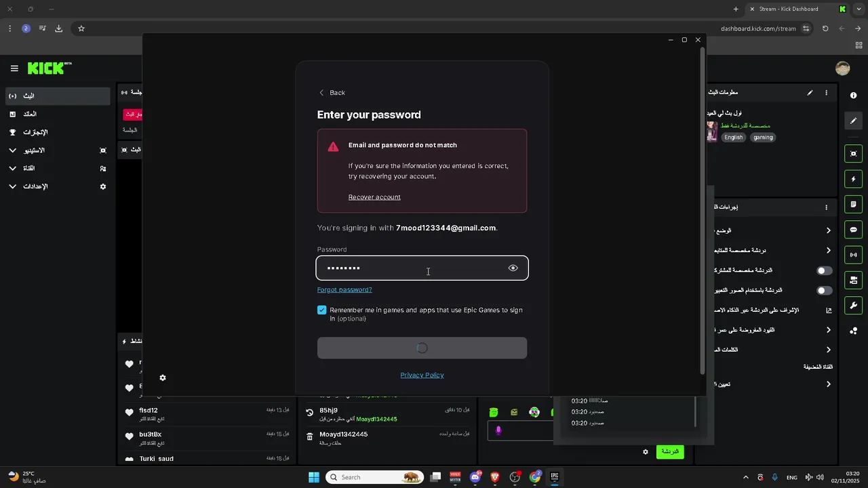Click the lightning bolt icon in right rail

[854, 179]
